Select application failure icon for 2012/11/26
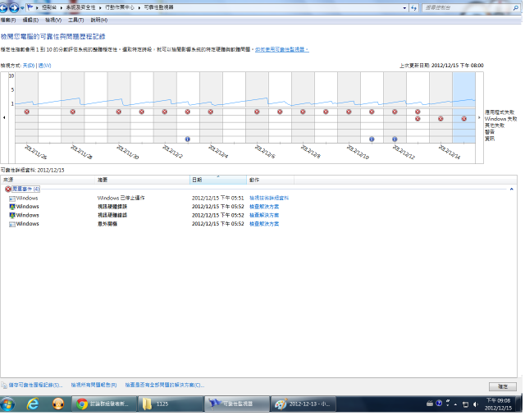This screenshot has height=420, width=525. pos(27,112)
